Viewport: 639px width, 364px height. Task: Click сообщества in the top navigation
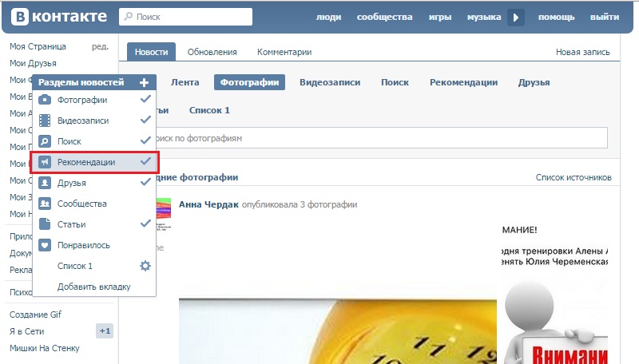[384, 17]
